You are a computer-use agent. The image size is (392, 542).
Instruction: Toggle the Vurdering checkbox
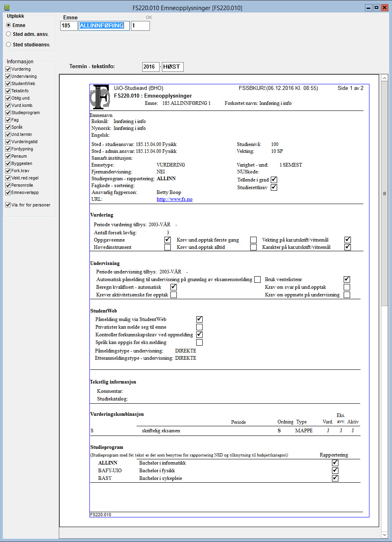[8, 69]
